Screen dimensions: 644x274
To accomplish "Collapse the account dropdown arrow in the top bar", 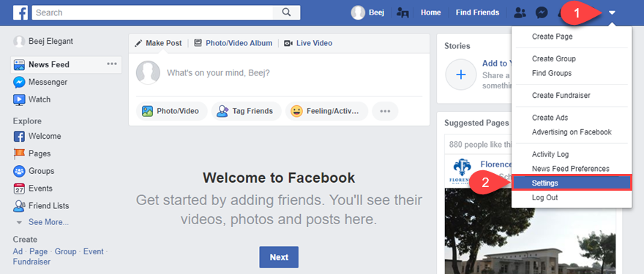I will (x=612, y=12).
